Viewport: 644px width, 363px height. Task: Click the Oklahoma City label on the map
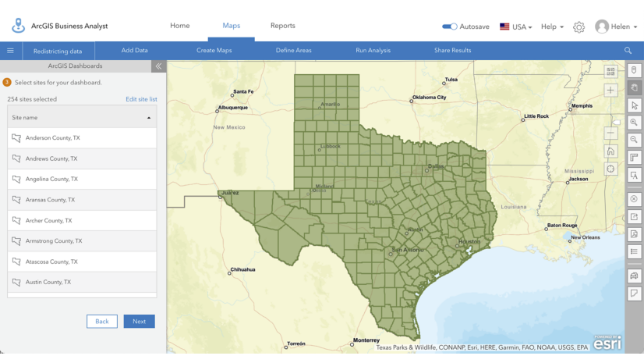[x=429, y=98]
